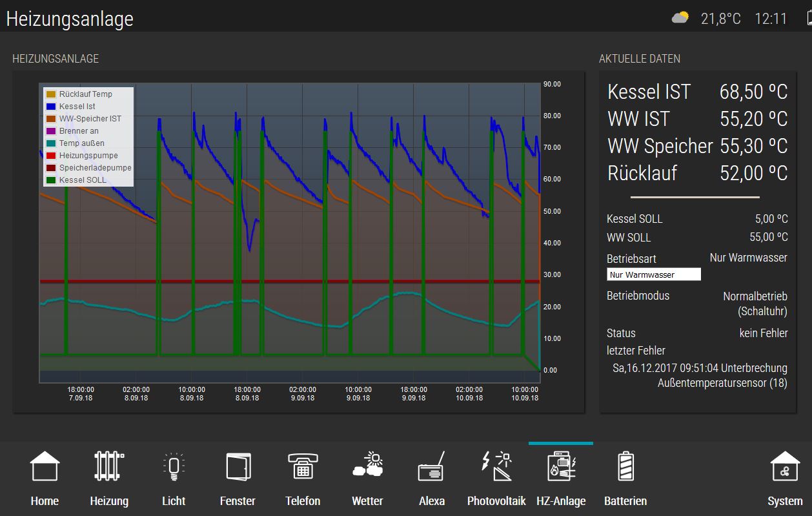The image size is (812, 516).
Task: Click the Kessel Ist legend label
Action: pyautogui.click(x=77, y=107)
